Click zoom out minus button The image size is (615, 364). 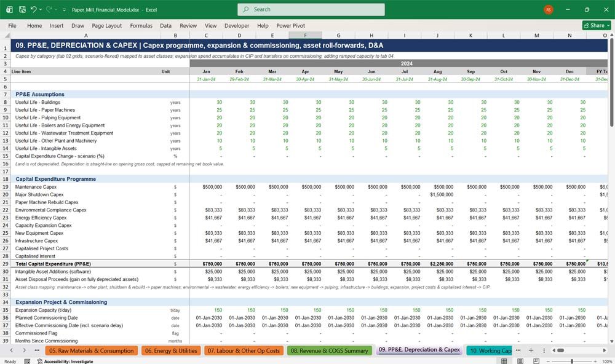click(x=549, y=362)
